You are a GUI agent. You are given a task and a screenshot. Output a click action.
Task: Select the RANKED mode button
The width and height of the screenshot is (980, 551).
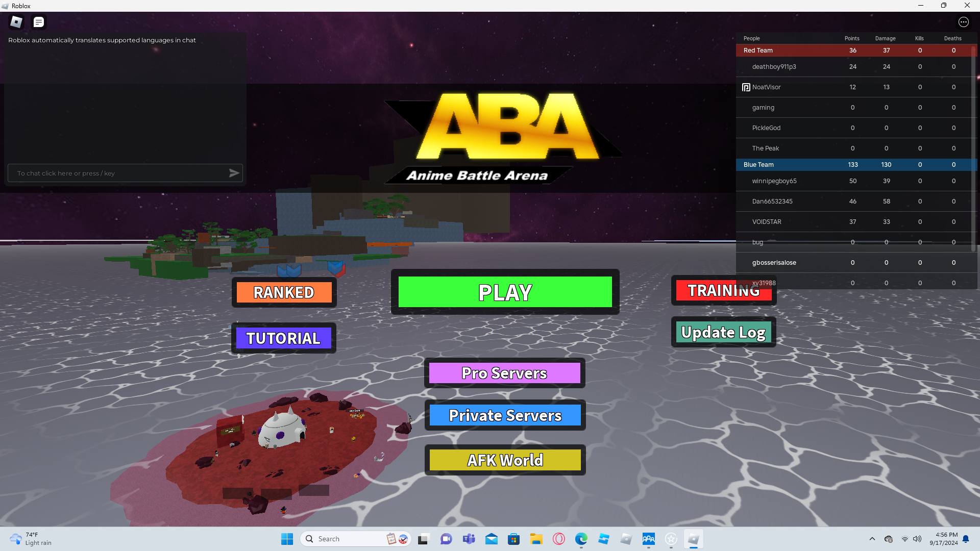click(x=284, y=292)
